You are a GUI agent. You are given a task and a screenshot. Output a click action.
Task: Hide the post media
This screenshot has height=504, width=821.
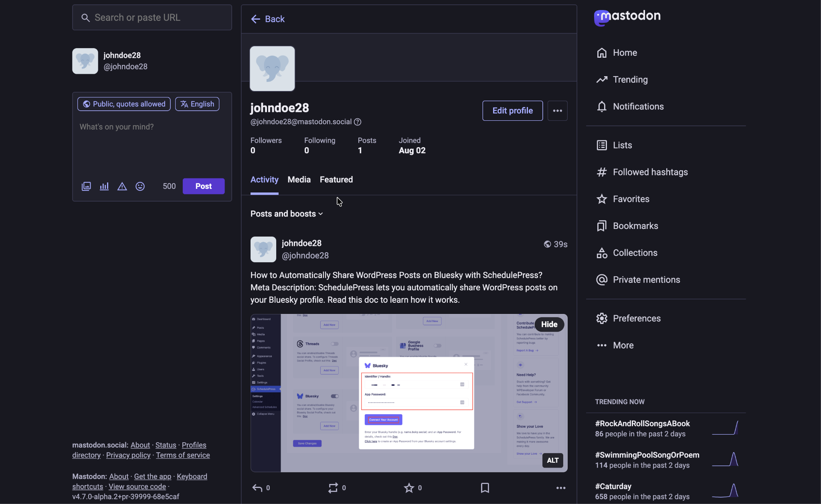point(549,324)
